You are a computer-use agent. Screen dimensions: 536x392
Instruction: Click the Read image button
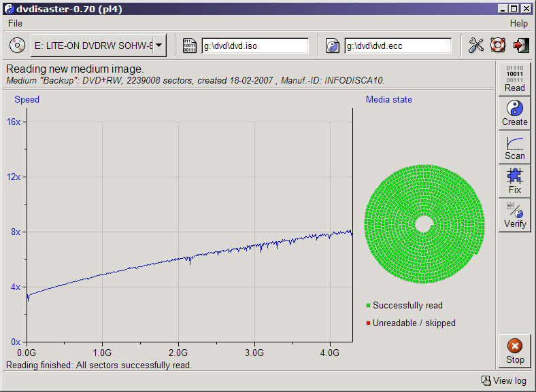514,79
